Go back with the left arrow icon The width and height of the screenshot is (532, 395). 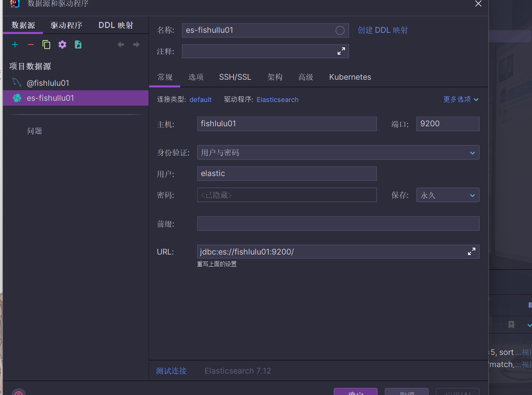point(121,45)
